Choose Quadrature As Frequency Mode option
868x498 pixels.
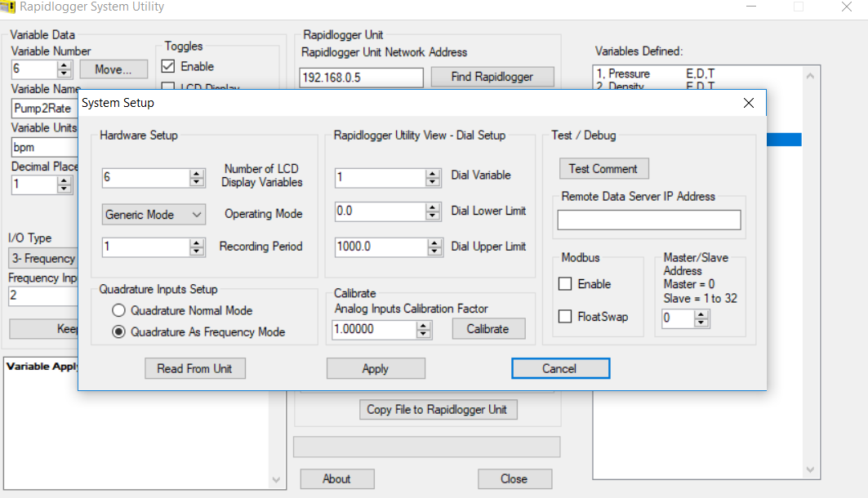coord(119,331)
